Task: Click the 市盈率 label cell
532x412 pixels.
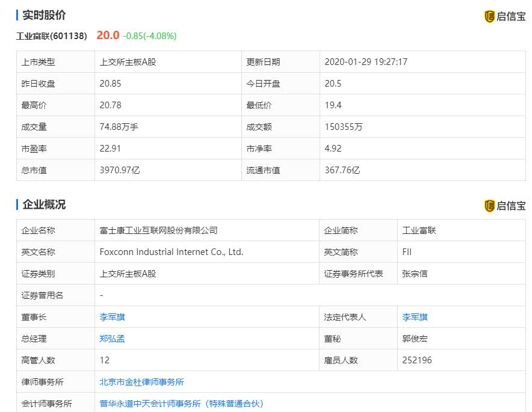Action: pos(55,149)
